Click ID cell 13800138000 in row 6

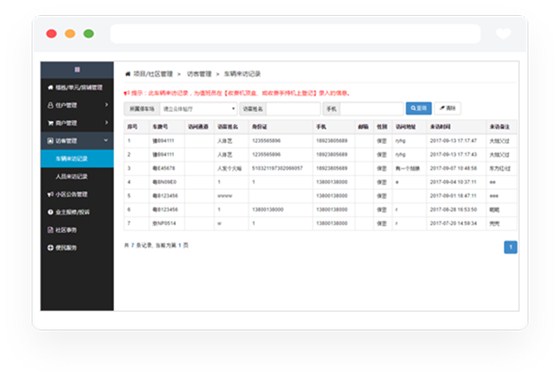tap(268, 209)
